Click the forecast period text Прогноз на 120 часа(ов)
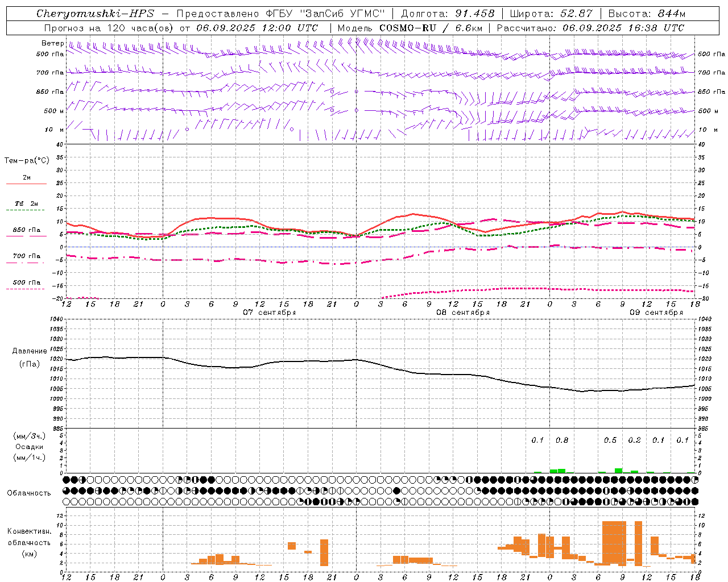The height and width of the screenshot is (582, 728). point(109,28)
